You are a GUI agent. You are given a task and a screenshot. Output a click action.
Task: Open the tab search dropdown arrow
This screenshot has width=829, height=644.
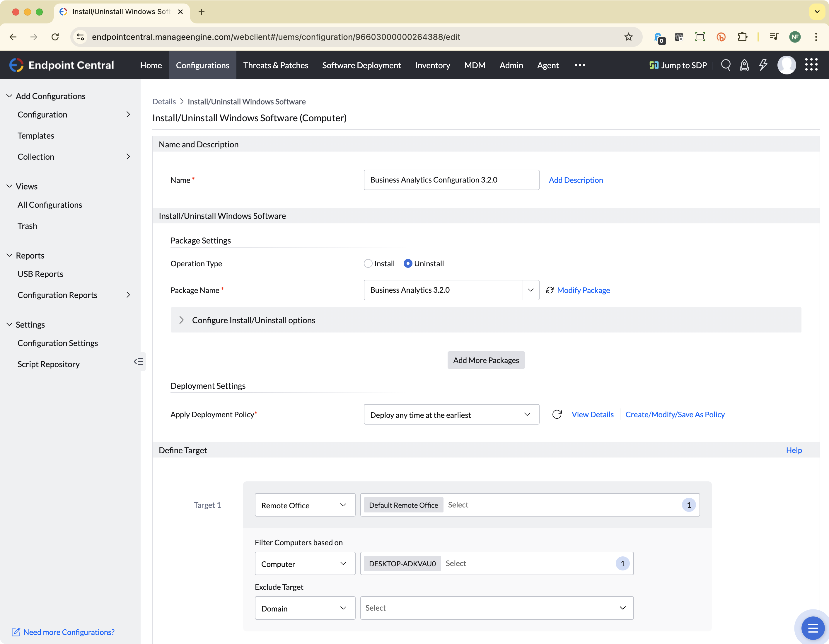(817, 12)
